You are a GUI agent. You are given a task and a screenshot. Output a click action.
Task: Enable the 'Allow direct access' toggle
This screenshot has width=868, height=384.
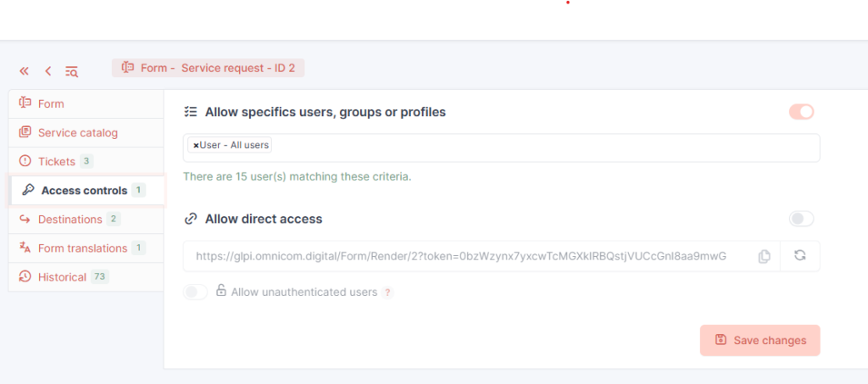801,219
